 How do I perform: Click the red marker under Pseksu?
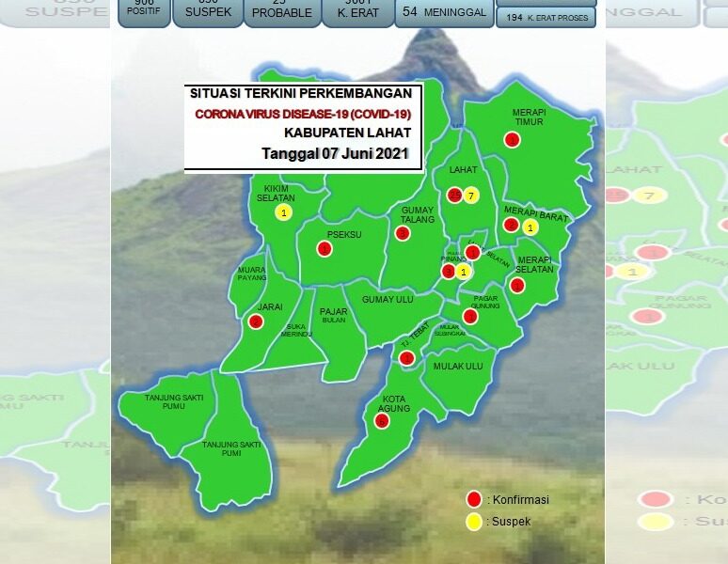[x=324, y=249]
